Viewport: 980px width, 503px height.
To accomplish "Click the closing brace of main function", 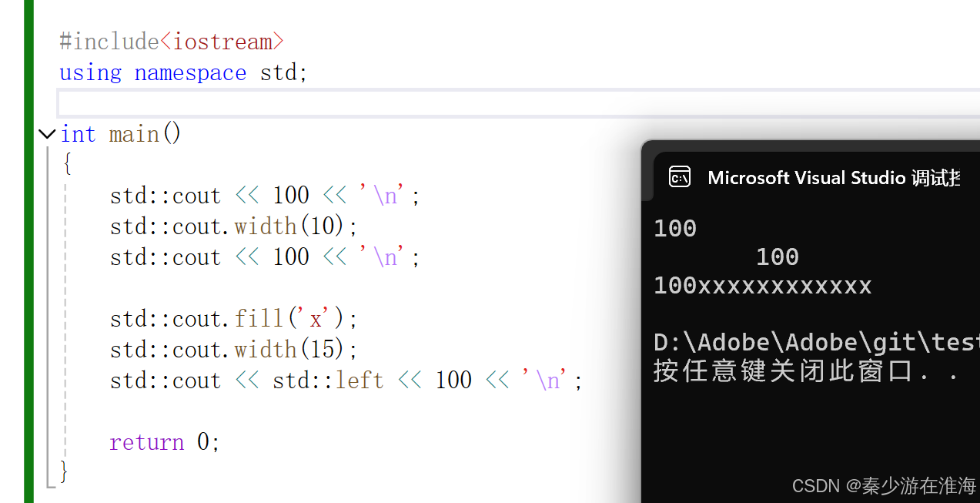I will [x=64, y=471].
